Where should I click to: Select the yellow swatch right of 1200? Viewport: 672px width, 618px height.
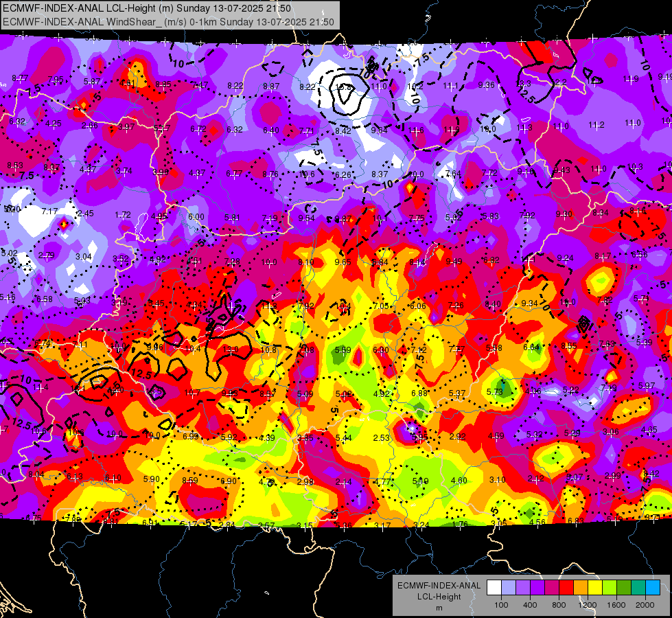[595, 588]
